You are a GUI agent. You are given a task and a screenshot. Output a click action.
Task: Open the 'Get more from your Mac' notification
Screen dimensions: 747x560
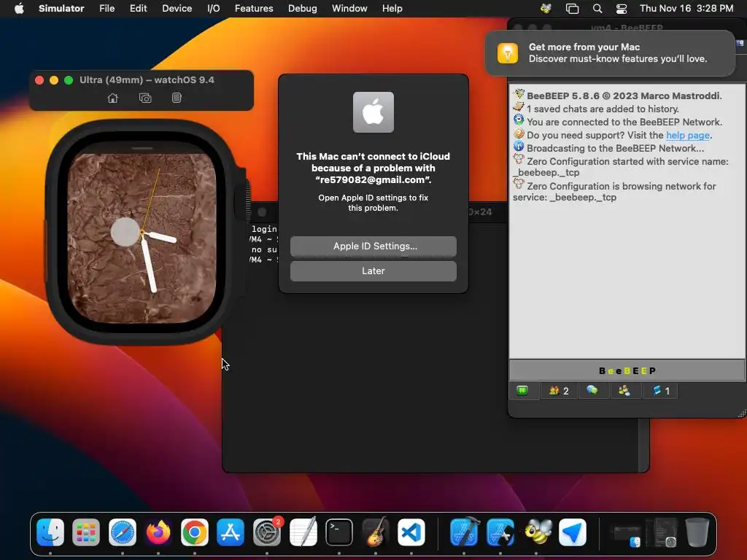(x=610, y=52)
